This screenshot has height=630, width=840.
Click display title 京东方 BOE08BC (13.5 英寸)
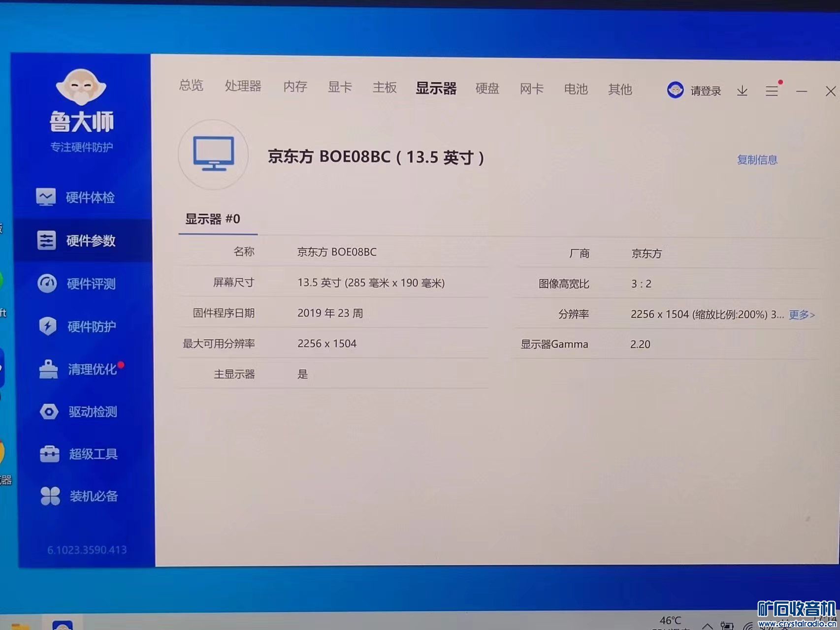(376, 157)
